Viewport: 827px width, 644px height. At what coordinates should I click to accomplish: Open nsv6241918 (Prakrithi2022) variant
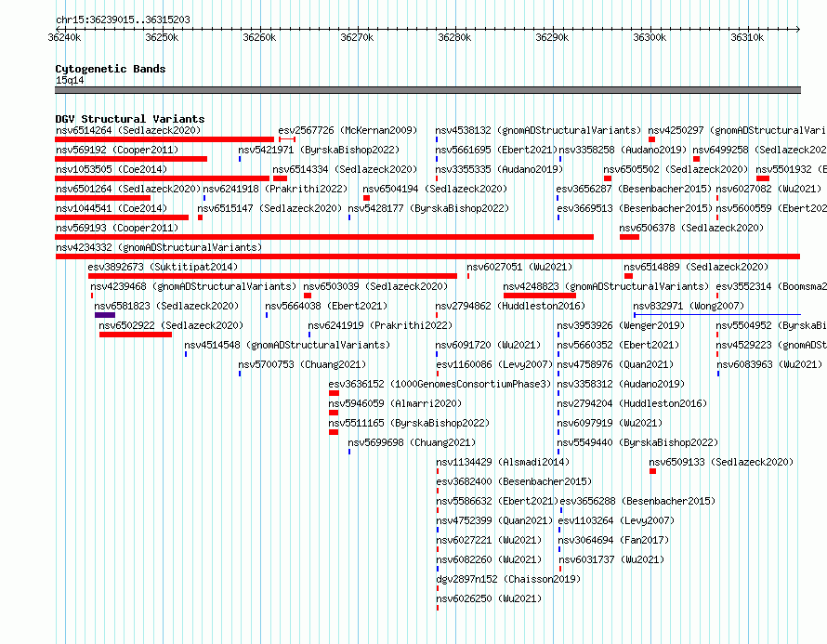point(275,189)
